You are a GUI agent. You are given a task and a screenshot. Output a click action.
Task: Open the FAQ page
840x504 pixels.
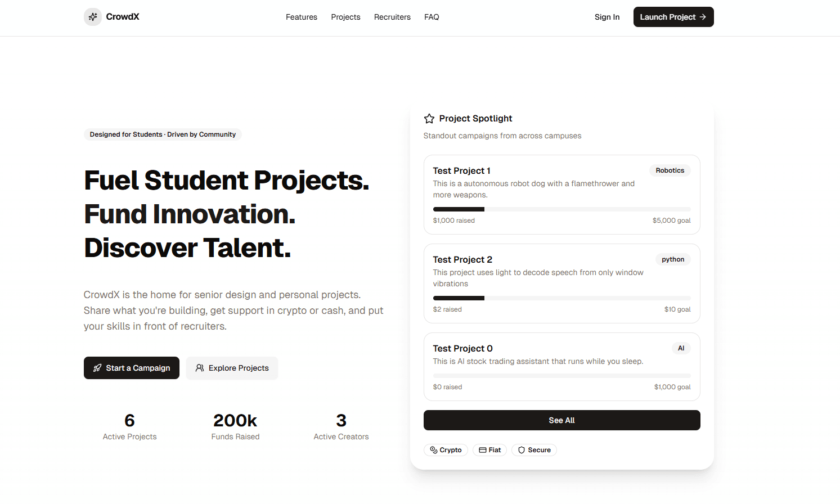[x=432, y=17]
